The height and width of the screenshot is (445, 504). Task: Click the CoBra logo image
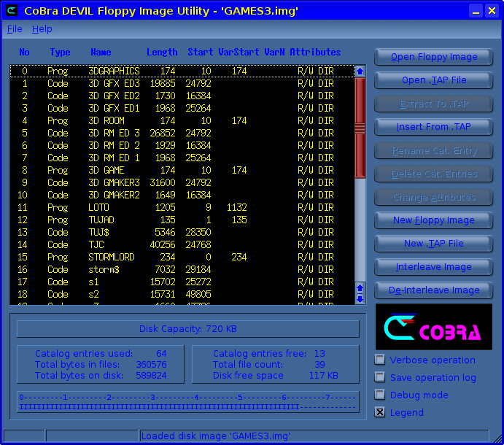pyautogui.click(x=433, y=327)
